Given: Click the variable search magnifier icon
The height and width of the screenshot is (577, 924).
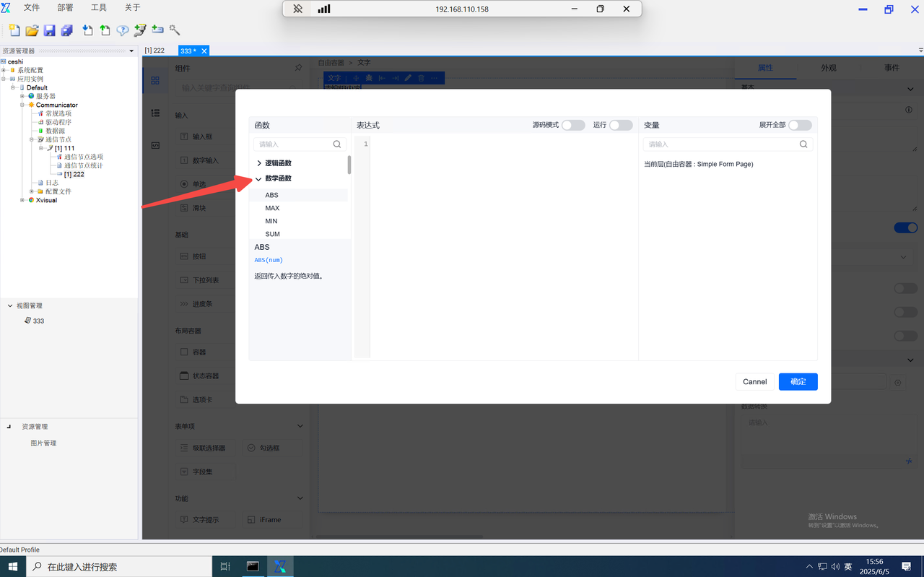Looking at the screenshot, I should pyautogui.click(x=803, y=144).
